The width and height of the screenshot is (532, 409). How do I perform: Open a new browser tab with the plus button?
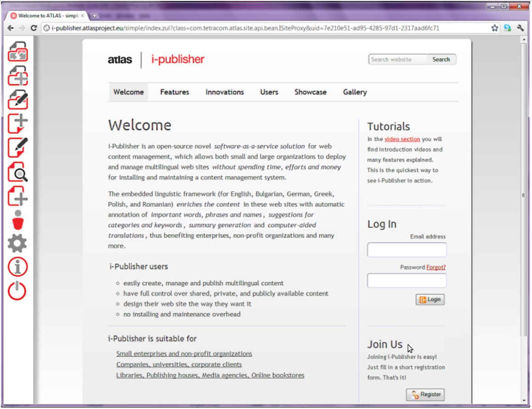[x=94, y=16]
